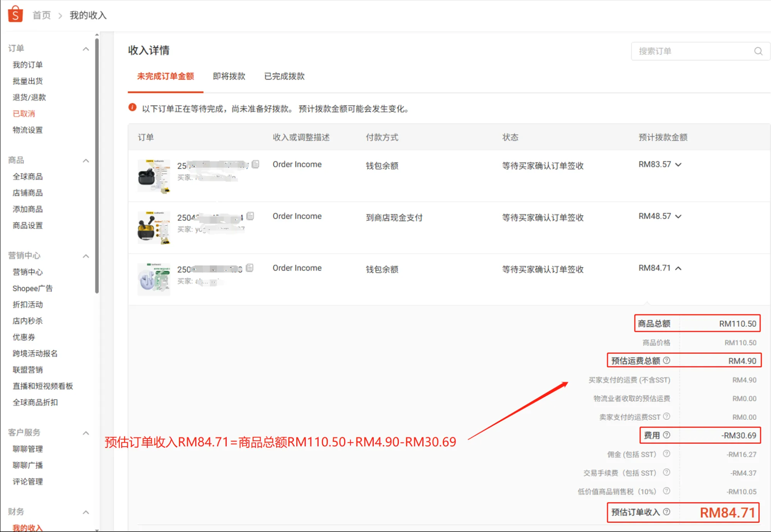
Task: Click inside the 搜索订单 input field
Action: (x=690, y=51)
